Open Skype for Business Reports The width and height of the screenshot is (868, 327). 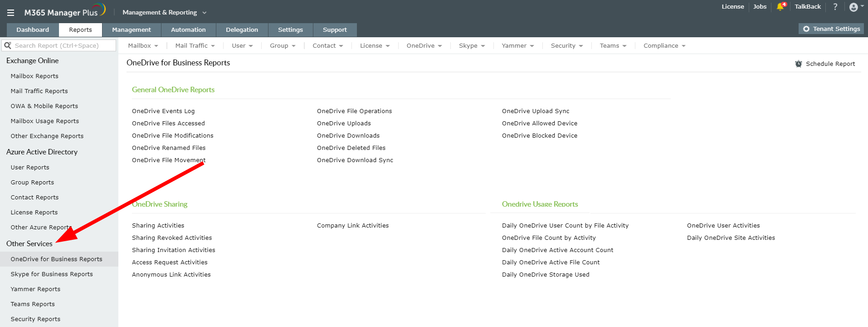[x=52, y=274]
